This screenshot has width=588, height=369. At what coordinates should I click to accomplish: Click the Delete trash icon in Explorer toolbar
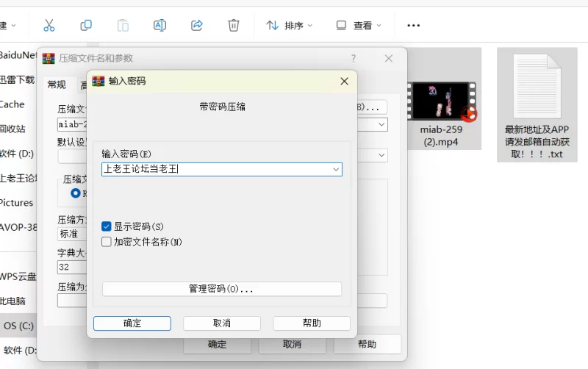[x=233, y=26]
